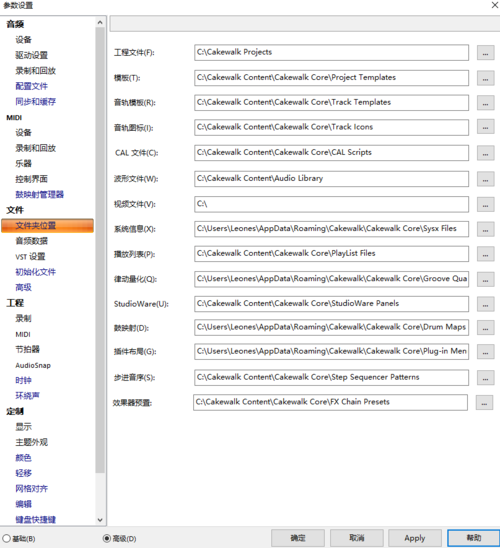The height and width of the screenshot is (548, 500).
Task: Select 文件夹位置 category
Action: tap(48, 225)
